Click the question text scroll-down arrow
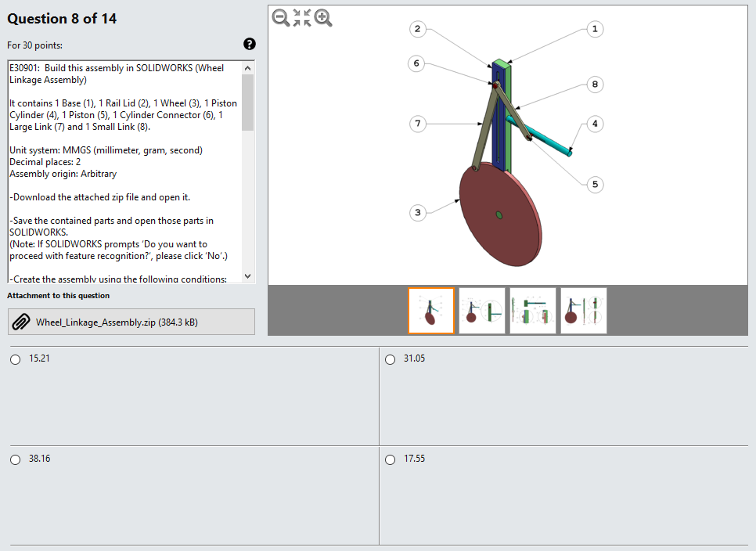Image resolution: width=756 pixels, height=551 pixels. click(x=247, y=275)
